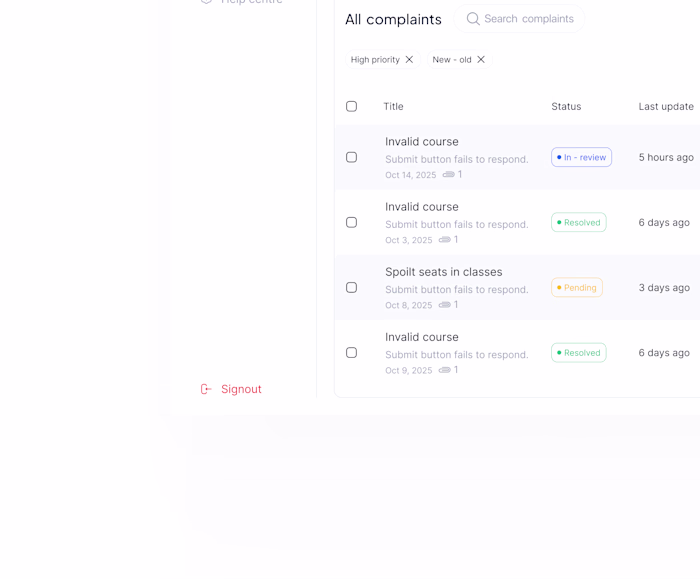Screen dimensions: 700x579
Task: Click the Pending status badge
Action: tap(577, 287)
